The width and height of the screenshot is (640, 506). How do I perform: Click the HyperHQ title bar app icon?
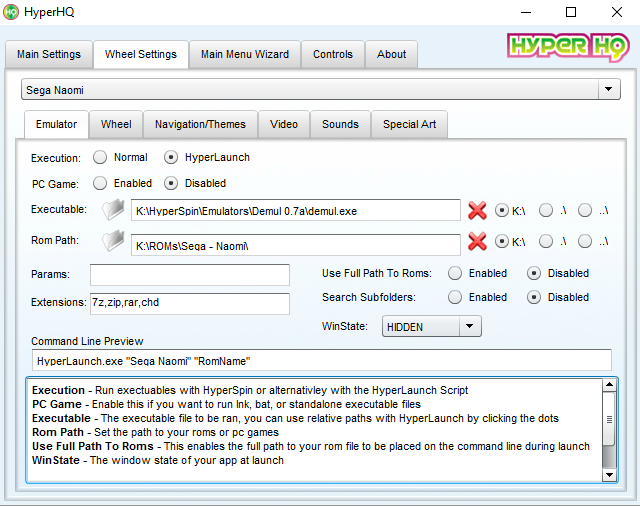(x=11, y=12)
